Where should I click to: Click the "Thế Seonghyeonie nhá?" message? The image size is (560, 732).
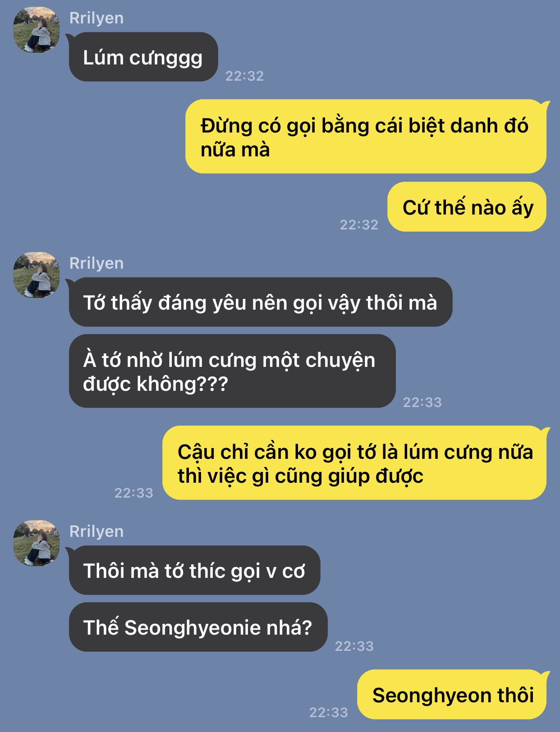(x=198, y=627)
